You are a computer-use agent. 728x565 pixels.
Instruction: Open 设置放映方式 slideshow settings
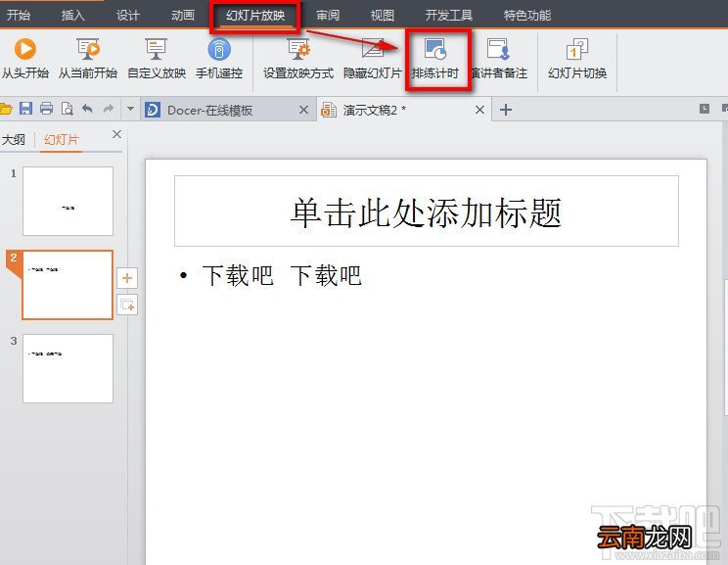298,58
